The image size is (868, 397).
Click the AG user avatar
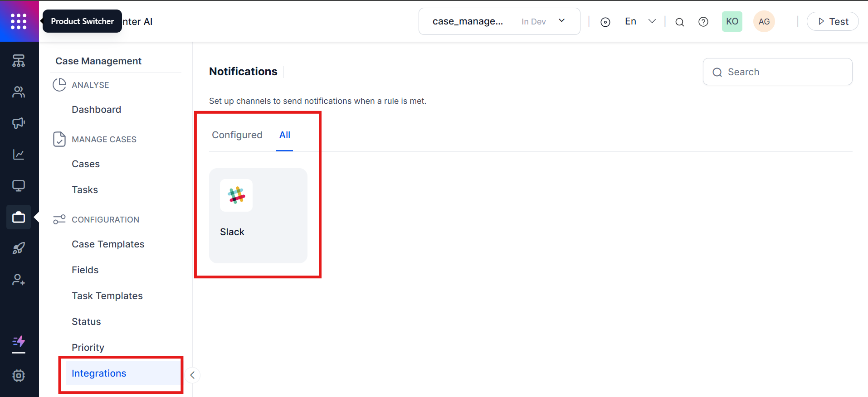pos(764,22)
